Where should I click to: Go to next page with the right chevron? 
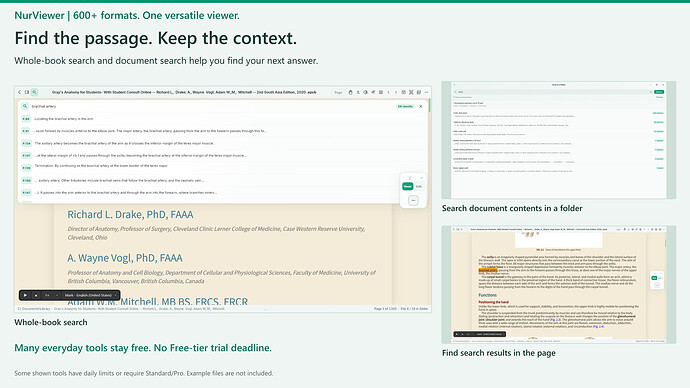[396, 92]
